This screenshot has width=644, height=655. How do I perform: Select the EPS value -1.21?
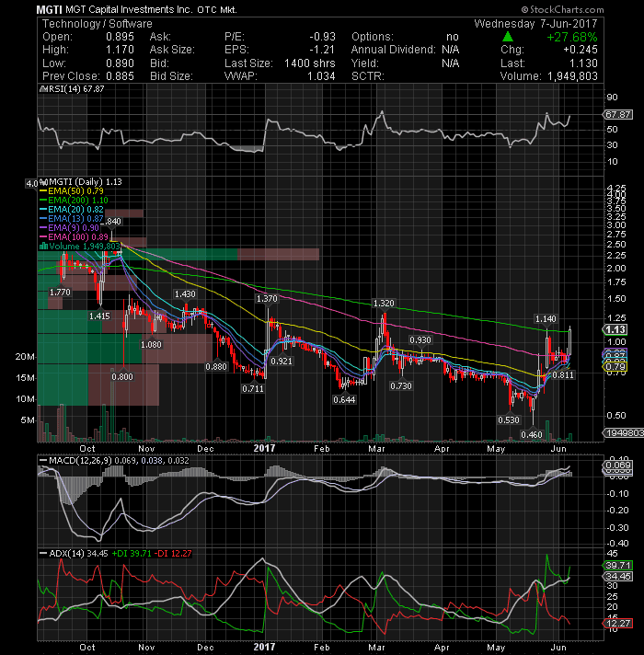coord(322,50)
